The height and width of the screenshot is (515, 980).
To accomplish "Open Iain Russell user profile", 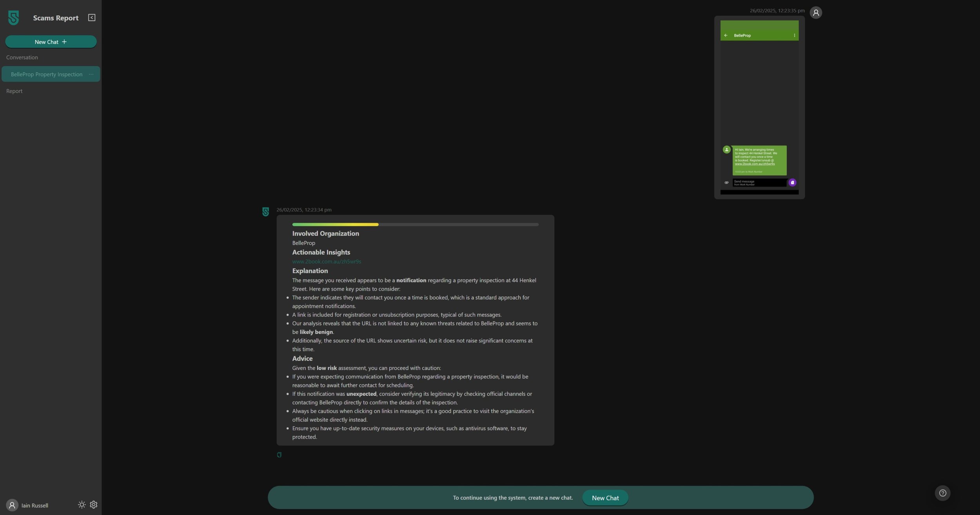I will pyautogui.click(x=12, y=505).
